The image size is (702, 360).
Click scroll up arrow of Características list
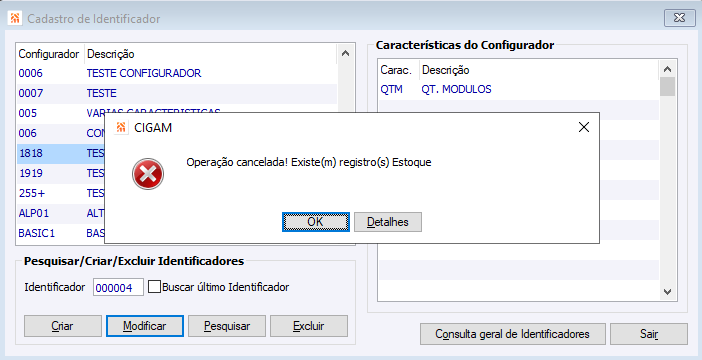coord(667,69)
